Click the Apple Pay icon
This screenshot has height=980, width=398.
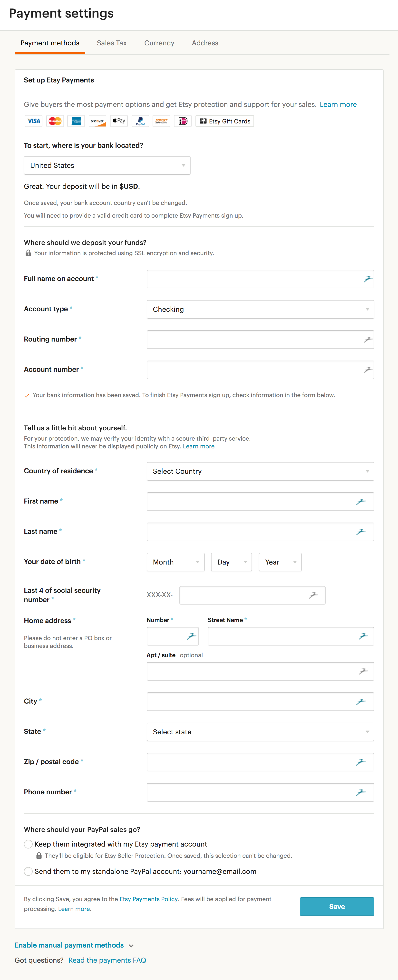click(x=119, y=121)
